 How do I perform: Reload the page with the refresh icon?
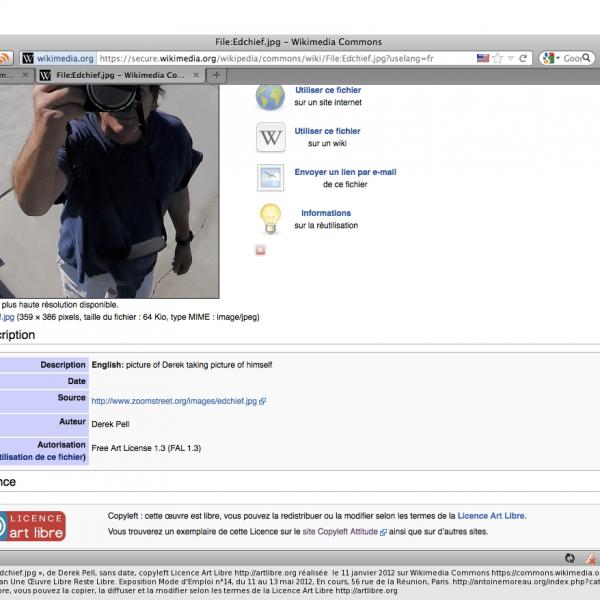pyautogui.click(x=523, y=58)
